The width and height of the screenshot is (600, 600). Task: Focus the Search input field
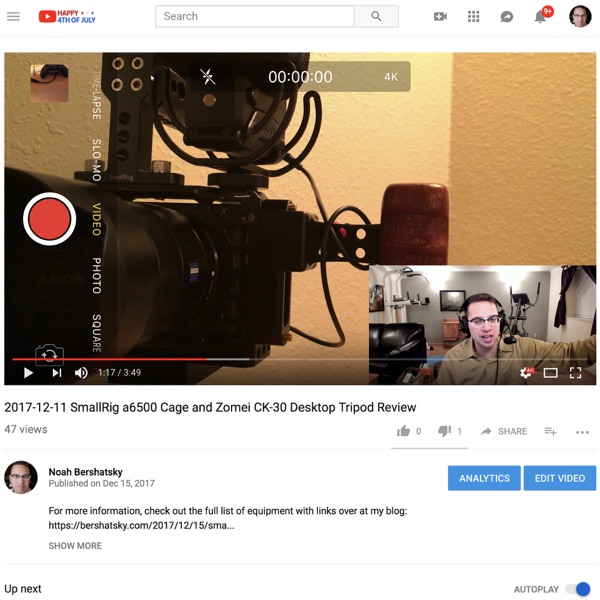pos(254,16)
